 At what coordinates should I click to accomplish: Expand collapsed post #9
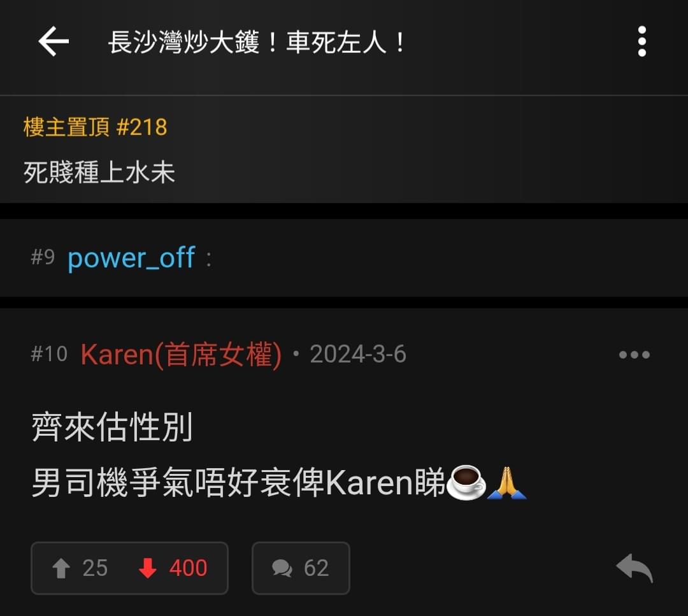pyautogui.click(x=344, y=258)
